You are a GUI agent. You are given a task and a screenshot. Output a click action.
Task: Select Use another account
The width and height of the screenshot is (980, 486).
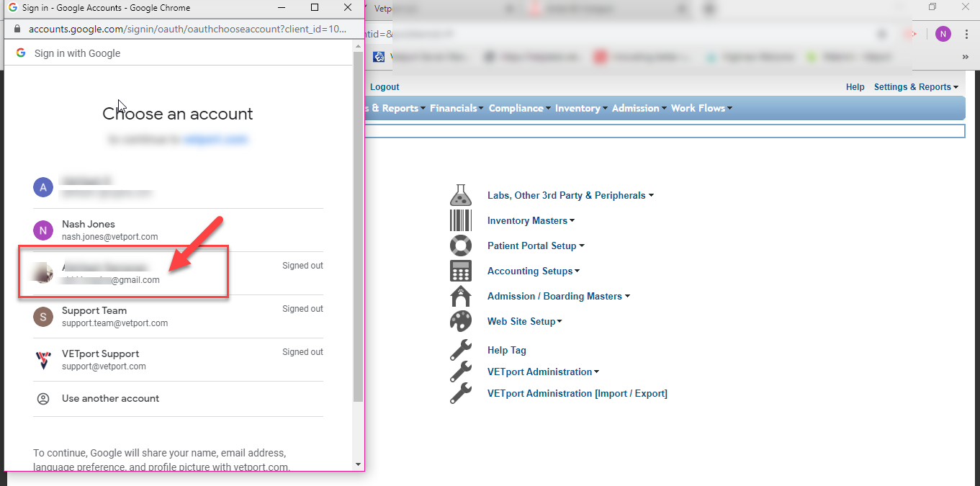point(178,398)
